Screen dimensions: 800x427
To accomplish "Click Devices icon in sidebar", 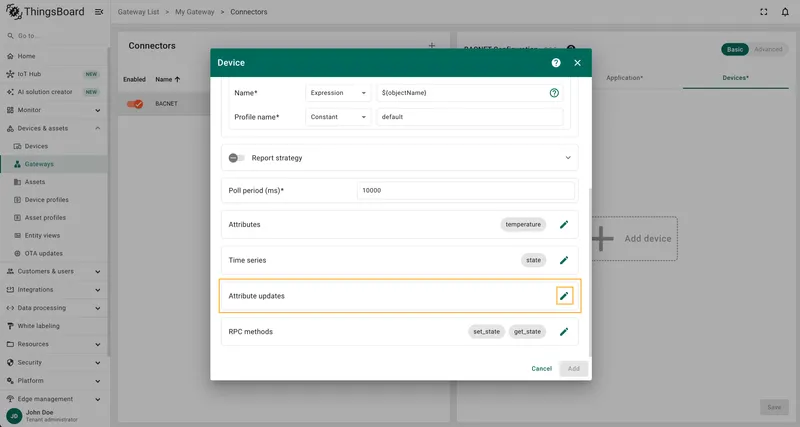I will [17, 146].
